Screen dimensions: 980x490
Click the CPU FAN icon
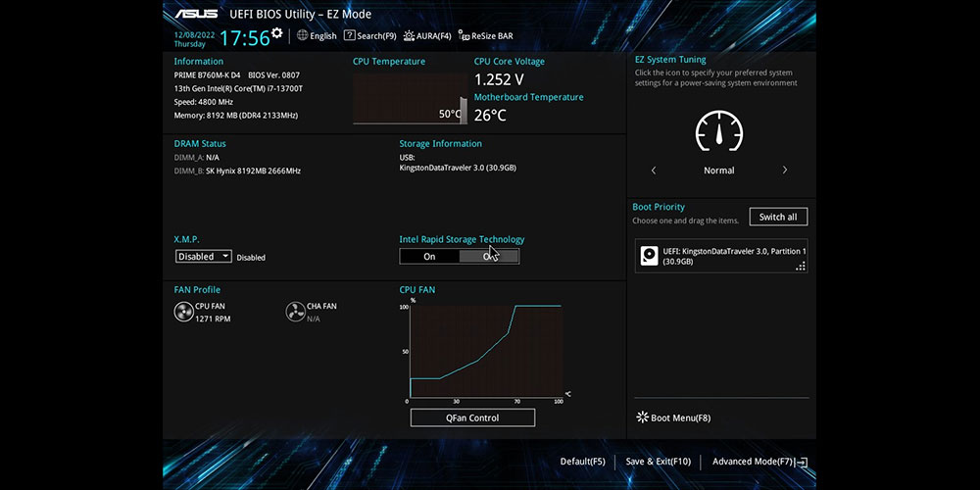point(183,312)
